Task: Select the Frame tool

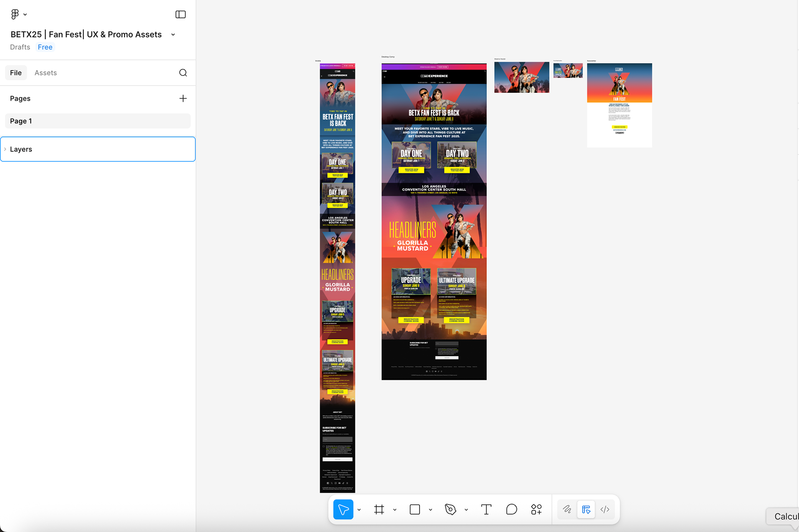Action: pyautogui.click(x=379, y=509)
